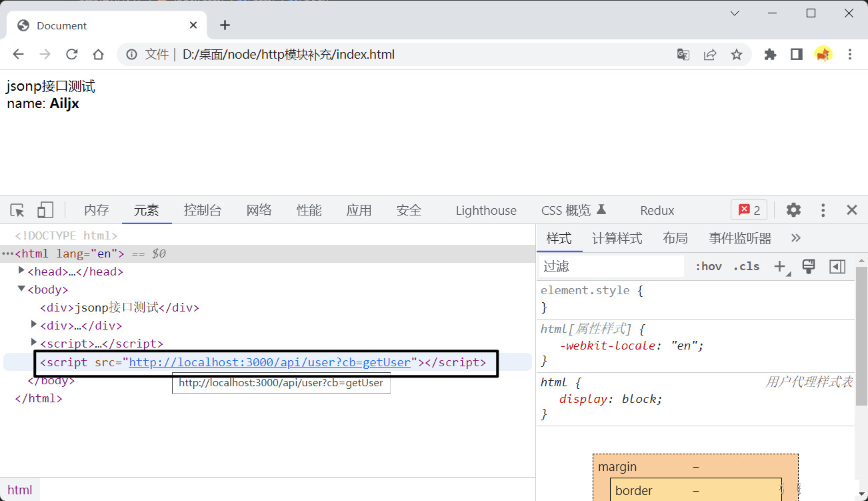This screenshot has height=501, width=868.
Task: Switch to the 控制台 console tab
Action: 202,210
